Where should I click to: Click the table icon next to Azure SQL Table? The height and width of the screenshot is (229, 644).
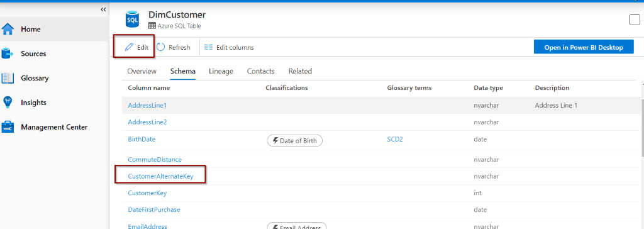coord(152,26)
